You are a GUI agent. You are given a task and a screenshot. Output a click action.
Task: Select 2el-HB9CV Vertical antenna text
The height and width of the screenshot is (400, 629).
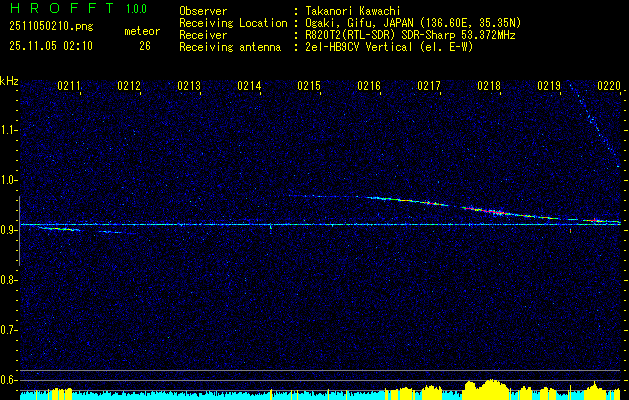389,47
